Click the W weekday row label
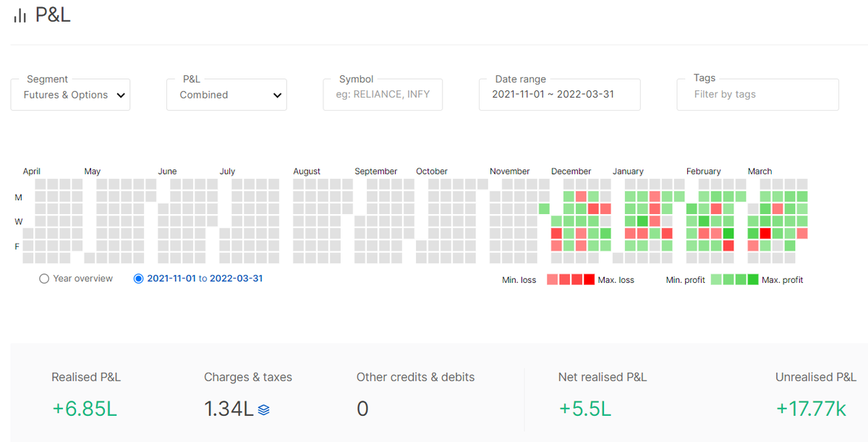 coord(18,221)
